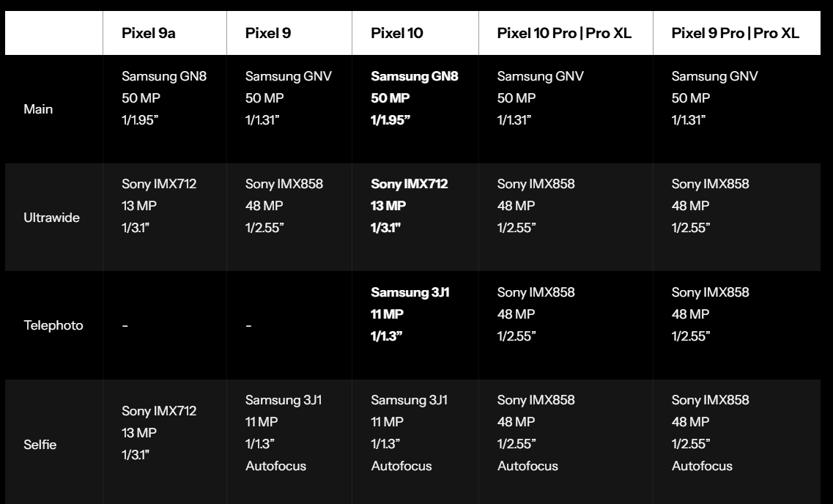The image size is (833, 504).
Task: Select the Pixel 9 column header
Action: pos(267,33)
